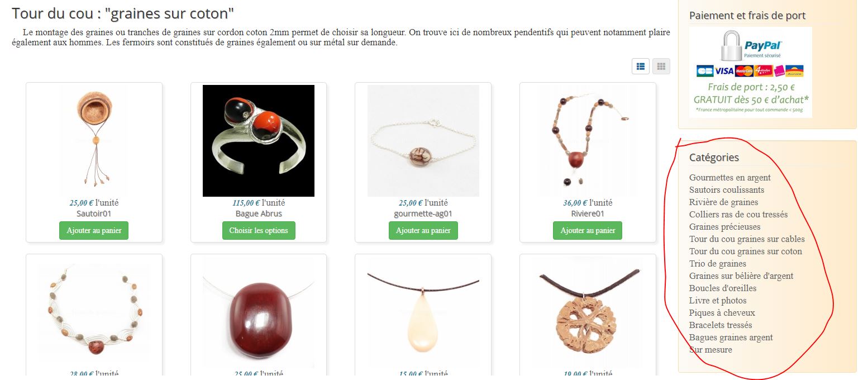Click the Riviere01 product name
Image resolution: width=868 pixels, height=380 pixels.
tap(588, 213)
